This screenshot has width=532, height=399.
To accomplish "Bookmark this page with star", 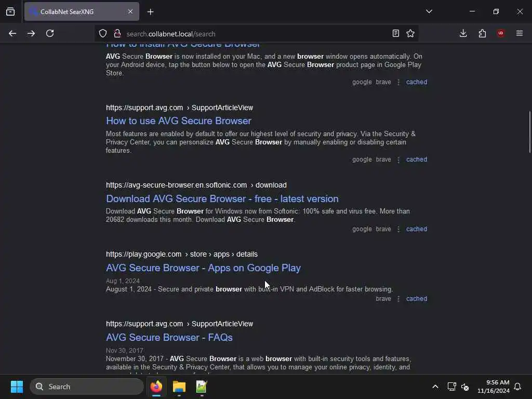I will click(410, 33).
